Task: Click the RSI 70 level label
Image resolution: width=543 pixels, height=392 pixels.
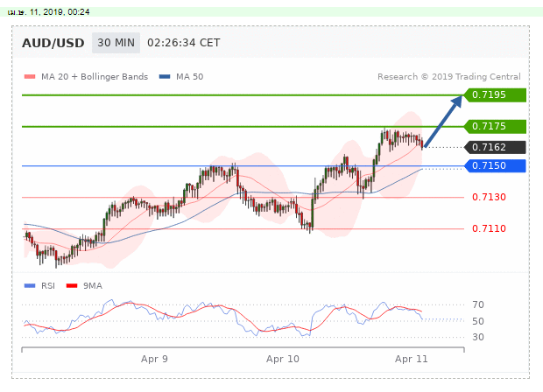Action: (478, 304)
